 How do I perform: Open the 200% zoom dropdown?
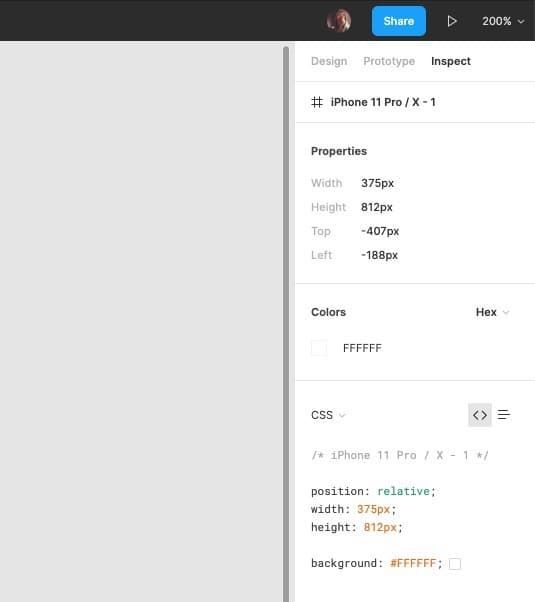[503, 21]
